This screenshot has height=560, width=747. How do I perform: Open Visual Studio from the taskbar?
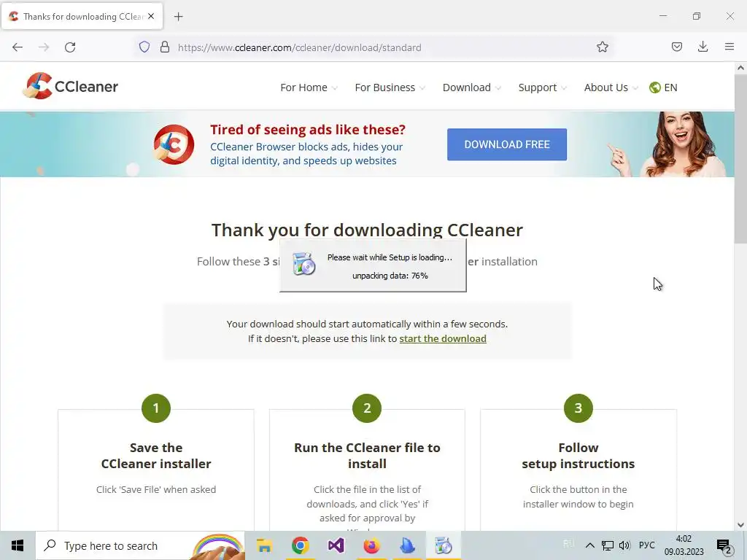tap(336, 545)
